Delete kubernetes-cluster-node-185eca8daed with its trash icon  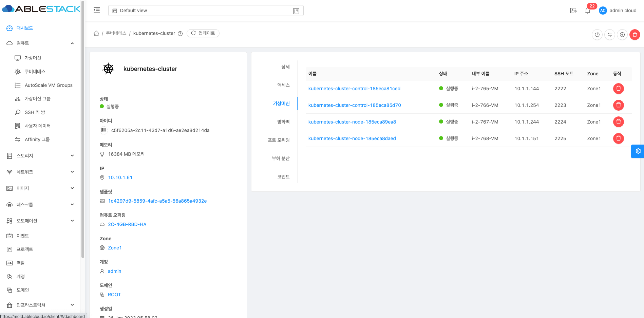pyautogui.click(x=618, y=138)
